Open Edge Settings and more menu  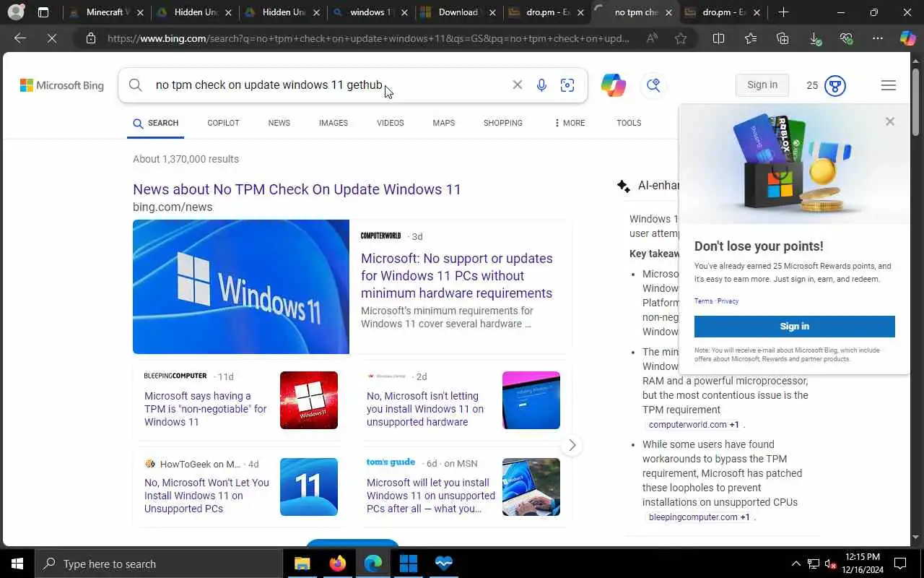pyautogui.click(x=878, y=38)
